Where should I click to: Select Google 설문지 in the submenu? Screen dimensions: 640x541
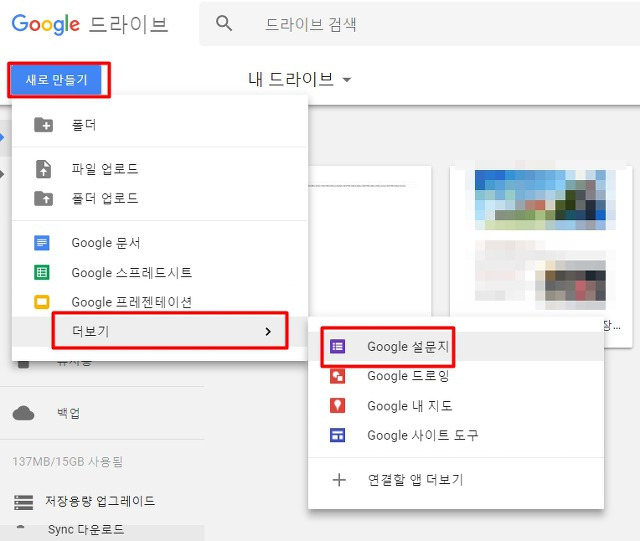456,347
